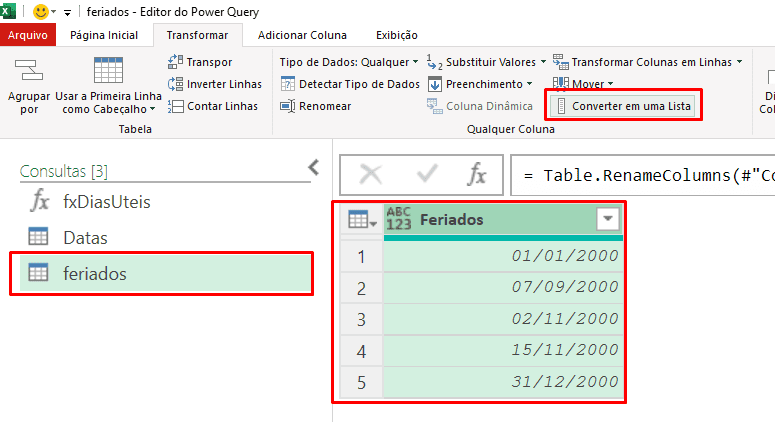Click Substituir Valores icon

[x=434, y=62]
